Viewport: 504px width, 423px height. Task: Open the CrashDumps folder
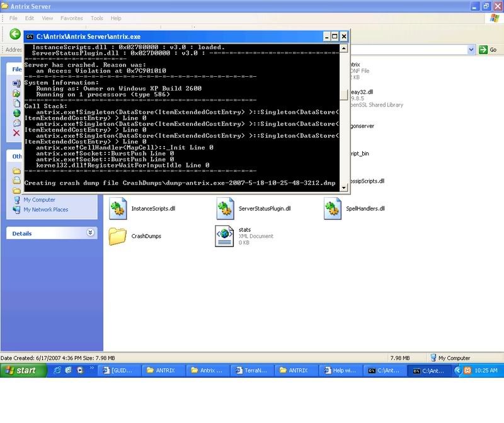point(118,236)
